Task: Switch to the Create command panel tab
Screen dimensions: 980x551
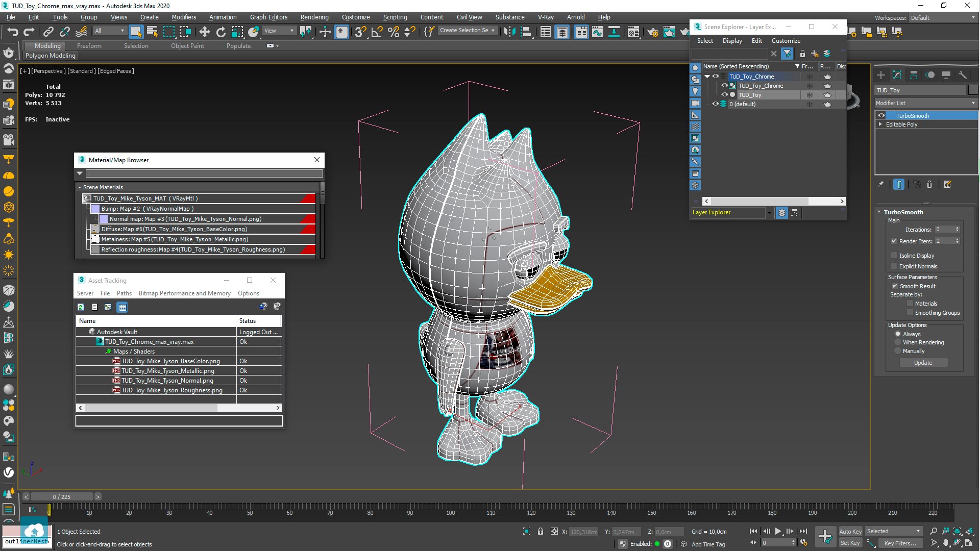Action: (x=881, y=75)
